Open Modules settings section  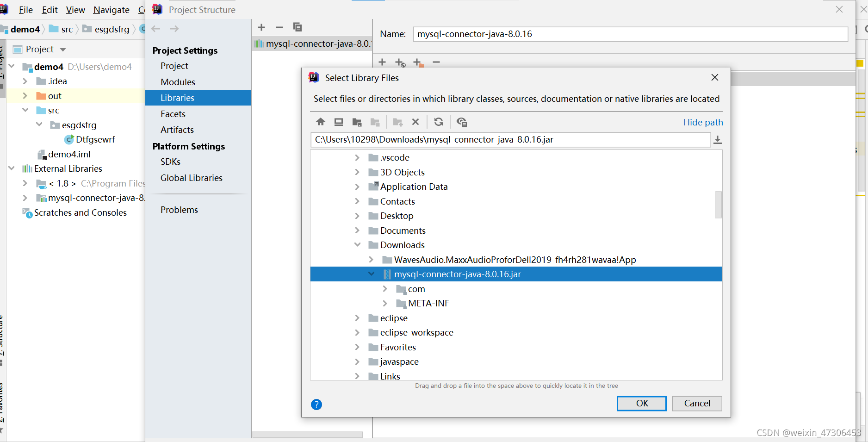(x=178, y=82)
